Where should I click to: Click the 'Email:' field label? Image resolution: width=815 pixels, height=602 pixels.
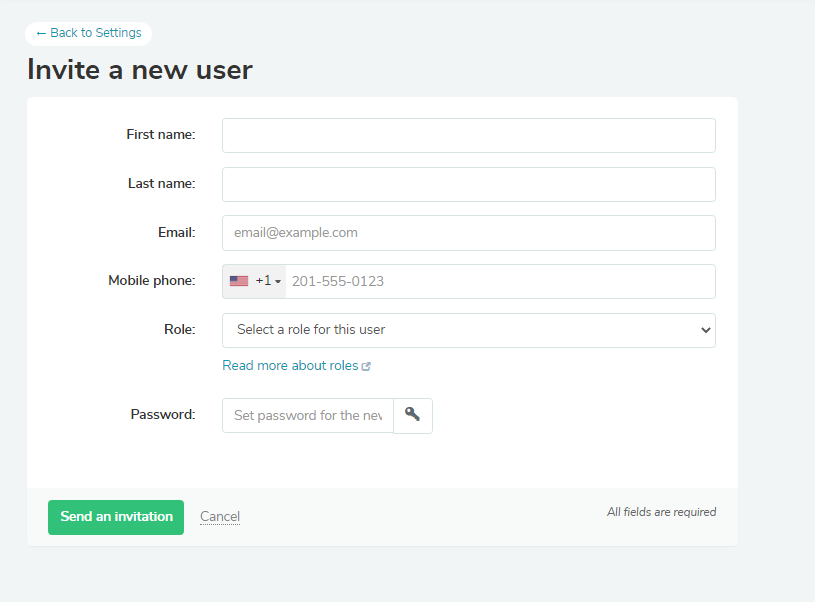pyautogui.click(x=176, y=232)
